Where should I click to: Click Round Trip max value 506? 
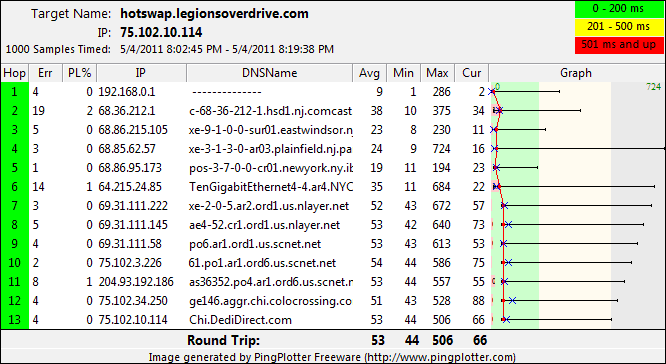click(443, 340)
